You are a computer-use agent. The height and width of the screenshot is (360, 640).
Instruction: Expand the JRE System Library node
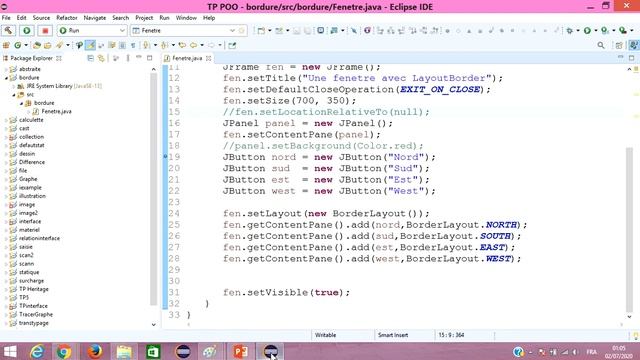click(x=14, y=86)
